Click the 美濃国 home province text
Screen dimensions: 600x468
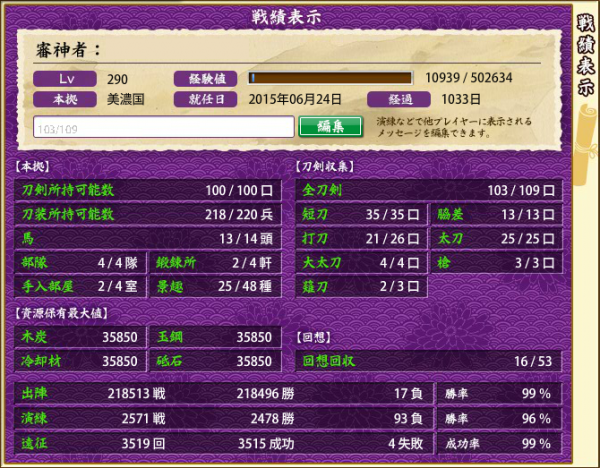pos(126,99)
